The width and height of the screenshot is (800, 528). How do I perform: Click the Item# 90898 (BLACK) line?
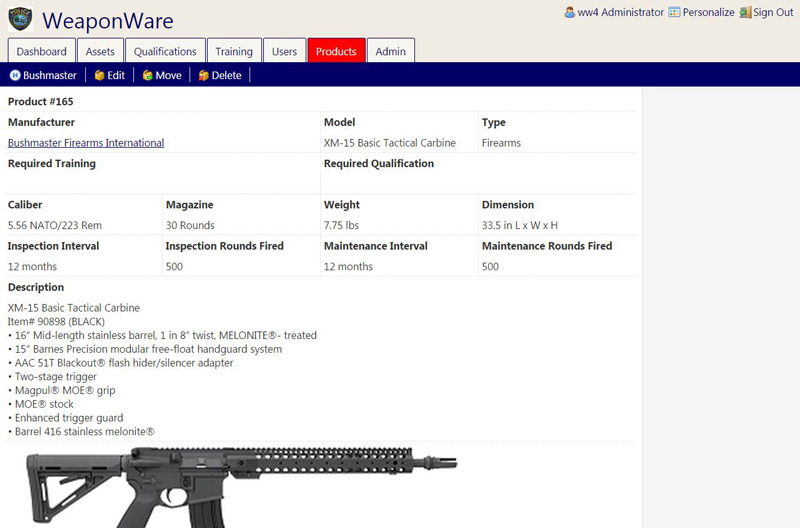click(56, 322)
